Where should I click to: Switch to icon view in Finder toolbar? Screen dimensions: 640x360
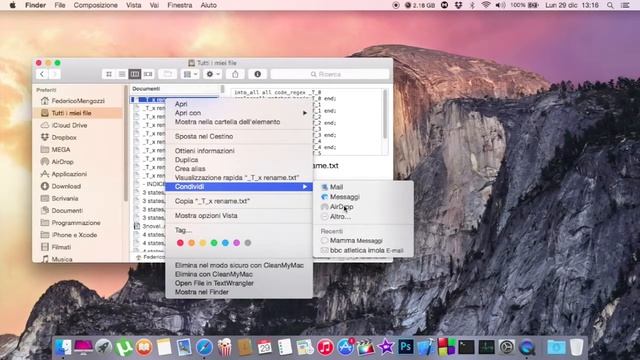click(109, 74)
